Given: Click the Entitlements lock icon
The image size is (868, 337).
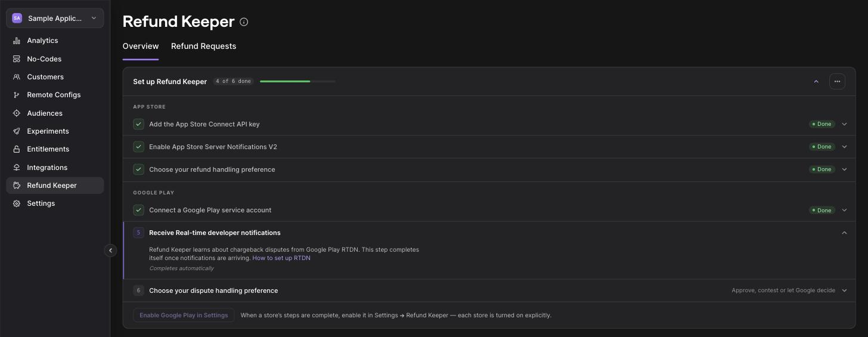Looking at the screenshot, I should [x=17, y=149].
